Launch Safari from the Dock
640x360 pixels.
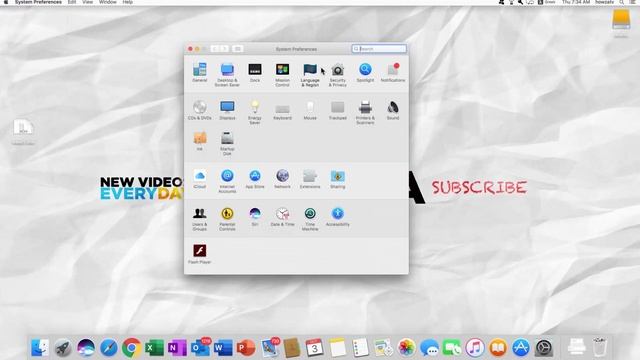pos(109,348)
